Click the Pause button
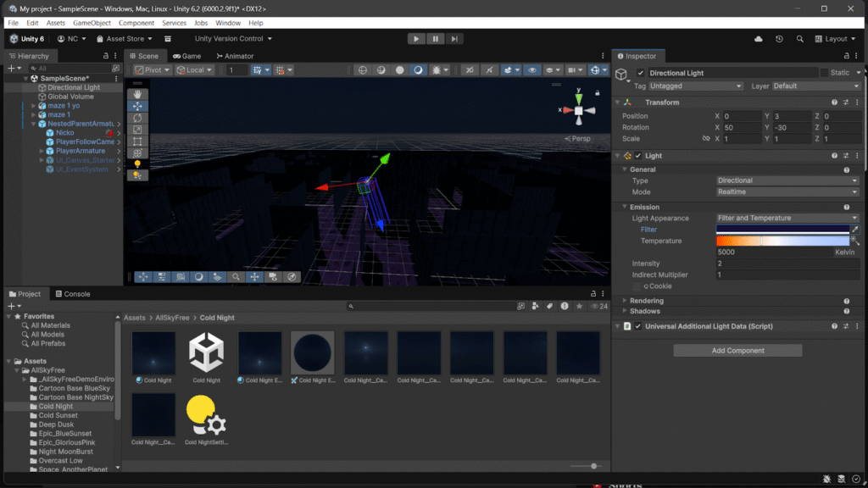Image resolution: width=868 pixels, height=488 pixels. click(436, 38)
